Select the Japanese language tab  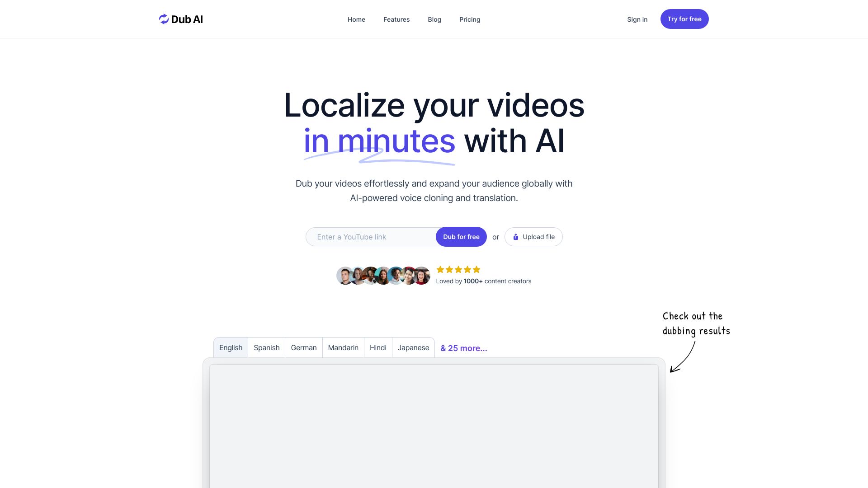tap(413, 347)
